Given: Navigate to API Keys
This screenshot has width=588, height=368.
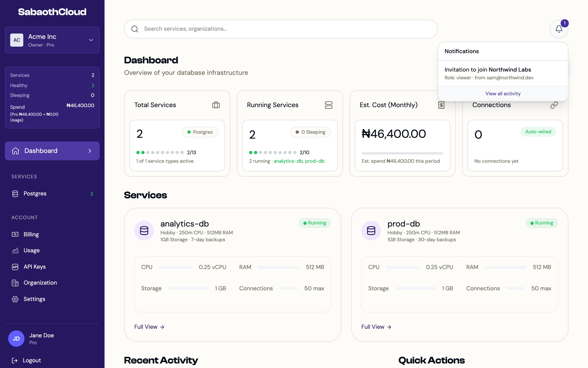Looking at the screenshot, I should click(52, 267).
